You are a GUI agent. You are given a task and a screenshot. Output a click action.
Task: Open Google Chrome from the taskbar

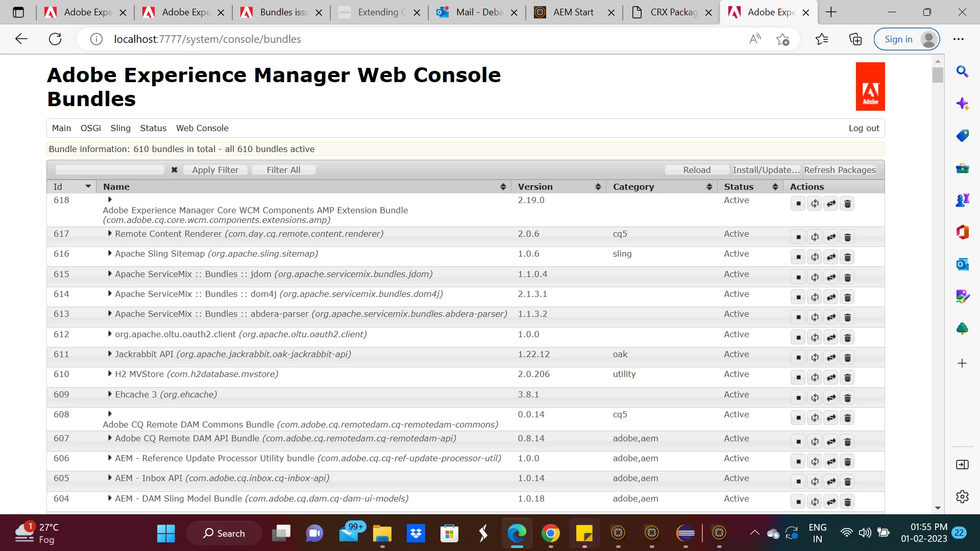(550, 534)
